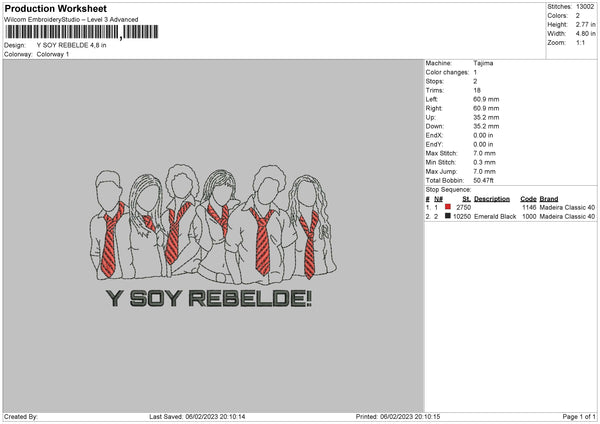Click the Stitches value 13002
The height and width of the screenshot is (424, 600).
[x=585, y=7]
